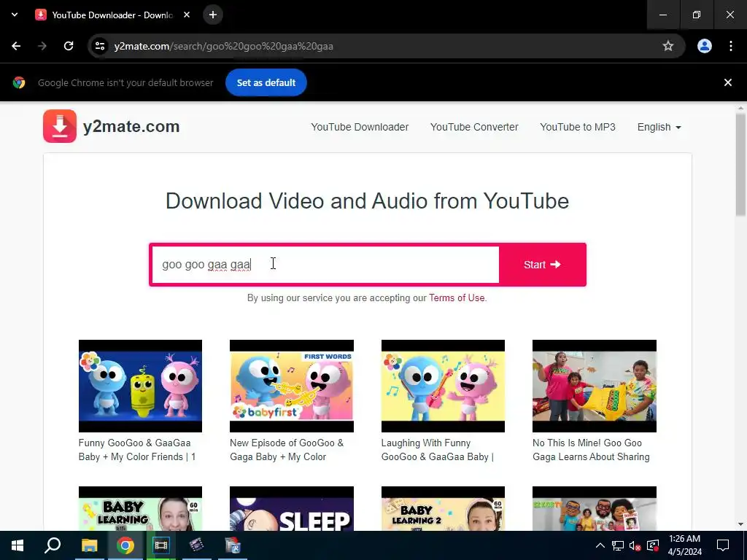The height and width of the screenshot is (560, 747).
Task: Click Set as default button
Action: coord(266,82)
